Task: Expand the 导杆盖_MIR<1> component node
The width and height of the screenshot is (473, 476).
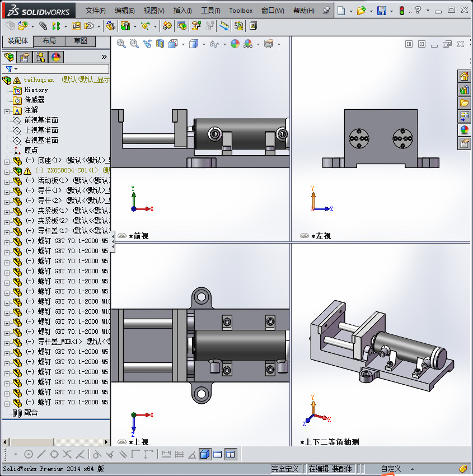Action: (7, 343)
